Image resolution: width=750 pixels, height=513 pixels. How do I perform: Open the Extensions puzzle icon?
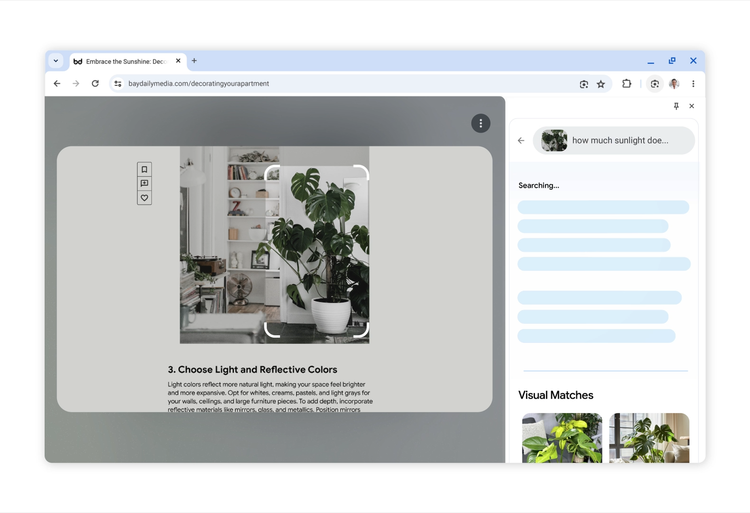(x=627, y=84)
